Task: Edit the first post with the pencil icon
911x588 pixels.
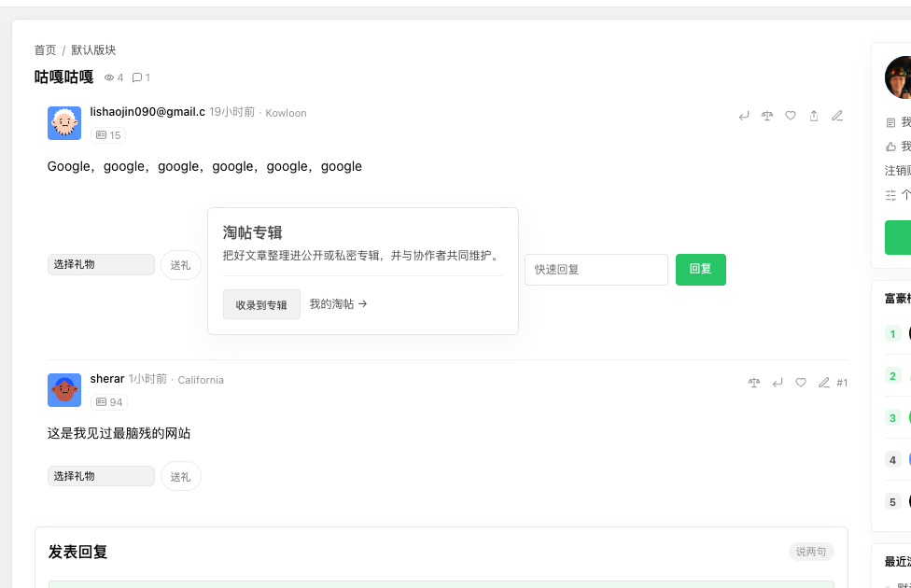Action: pos(836,117)
